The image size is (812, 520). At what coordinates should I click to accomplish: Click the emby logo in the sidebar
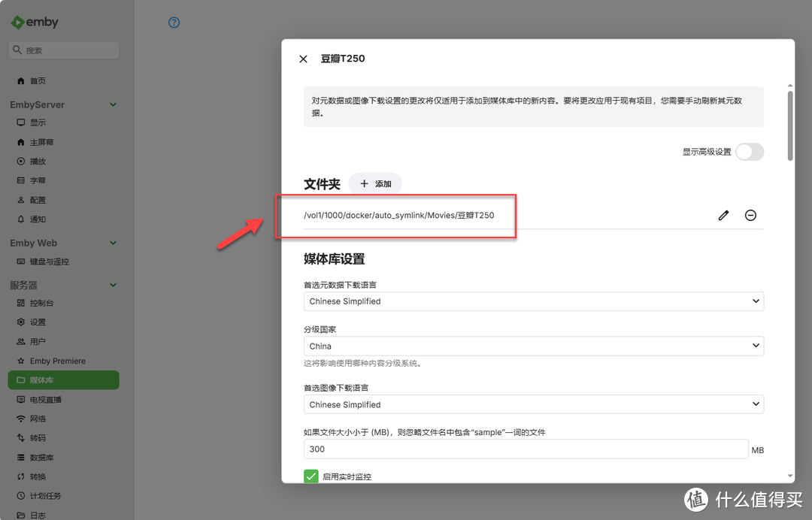35,22
